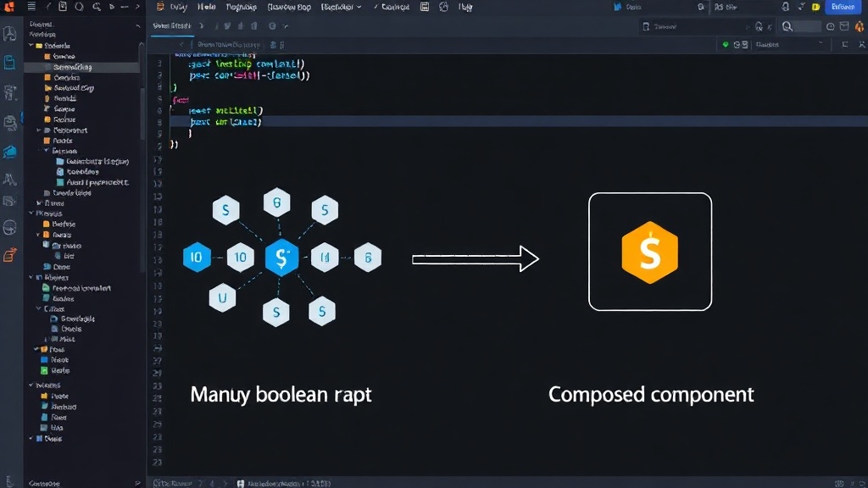
Task: Collapse the topmost folder in the file tree
Action: (x=31, y=46)
